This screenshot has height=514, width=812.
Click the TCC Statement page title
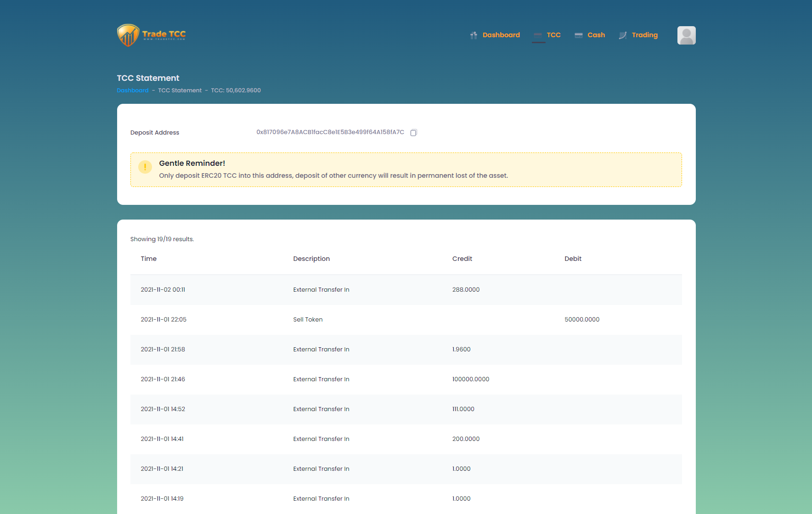(x=148, y=78)
